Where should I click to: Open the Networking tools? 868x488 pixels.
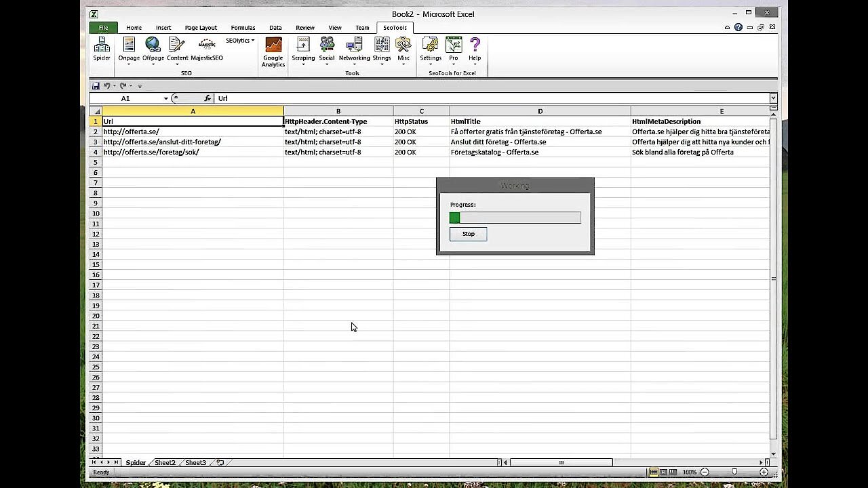(x=354, y=49)
